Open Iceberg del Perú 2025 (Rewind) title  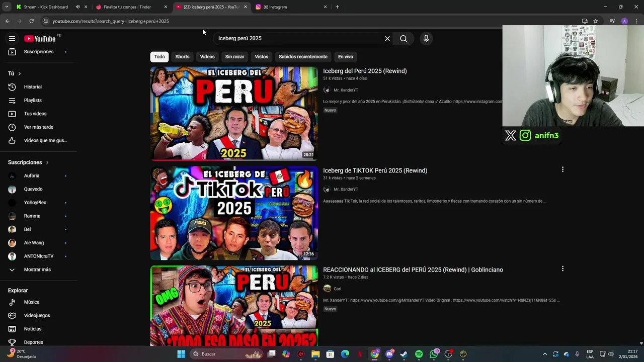[x=365, y=71]
